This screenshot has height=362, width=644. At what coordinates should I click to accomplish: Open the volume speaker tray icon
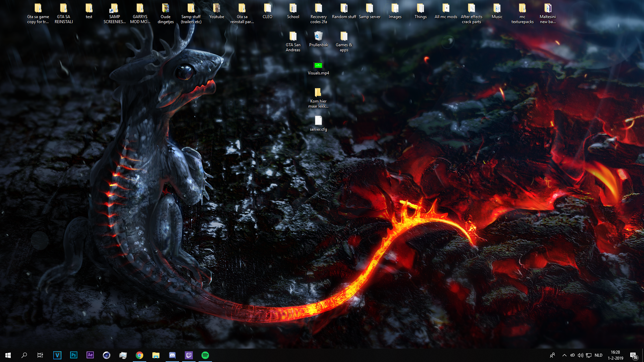coord(581,355)
